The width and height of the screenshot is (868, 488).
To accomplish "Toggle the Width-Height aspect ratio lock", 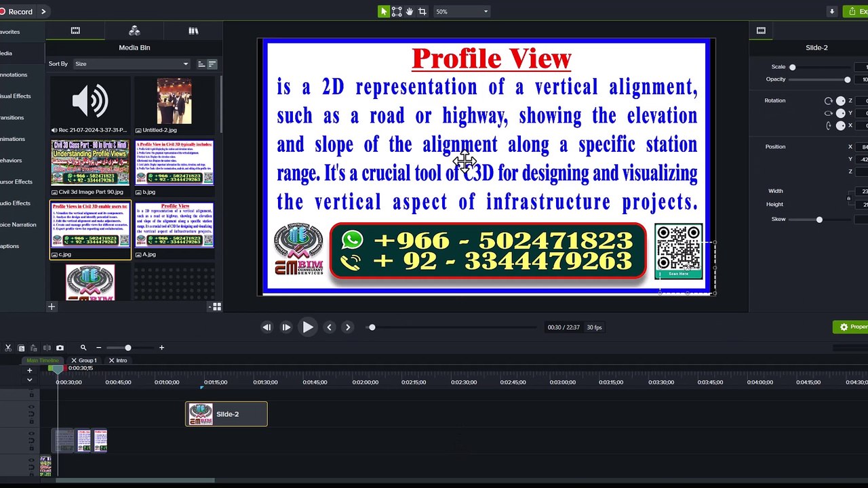I will point(849,198).
